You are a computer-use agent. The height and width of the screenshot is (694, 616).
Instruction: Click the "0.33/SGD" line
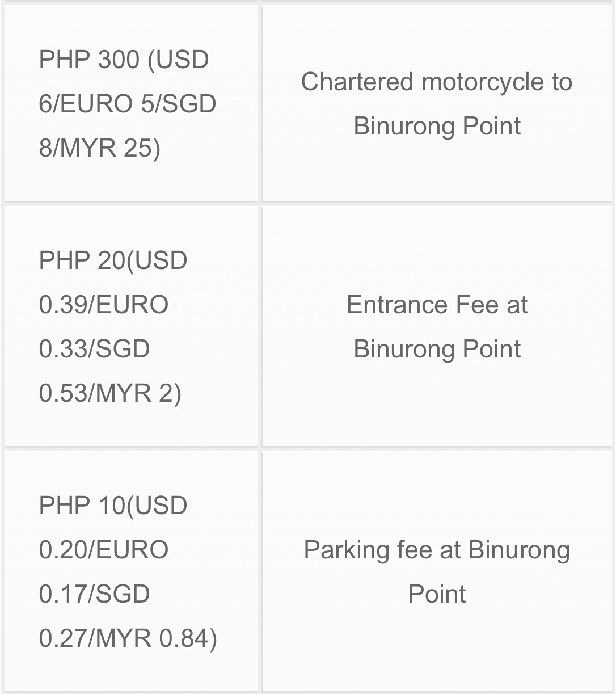[x=94, y=348]
